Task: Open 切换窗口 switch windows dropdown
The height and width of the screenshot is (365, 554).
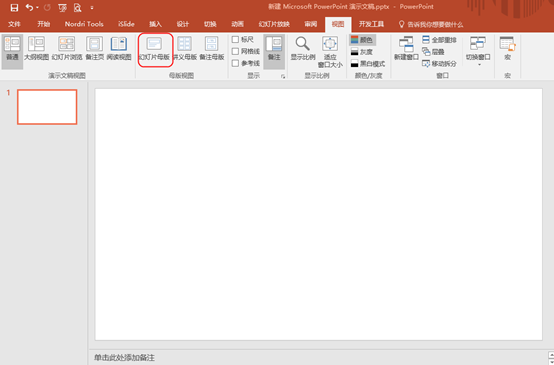Action: click(x=478, y=51)
